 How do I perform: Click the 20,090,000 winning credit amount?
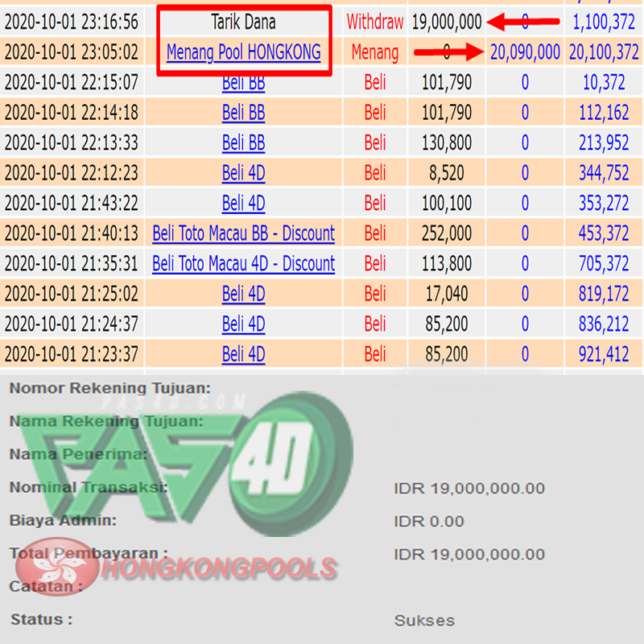pyautogui.click(x=525, y=52)
